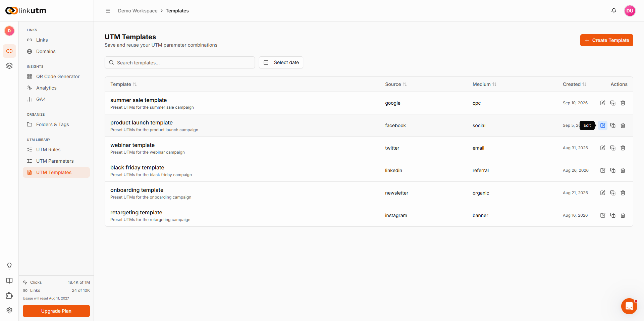Click the Upgrade Plan button
This screenshot has width=644, height=321.
click(56, 311)
